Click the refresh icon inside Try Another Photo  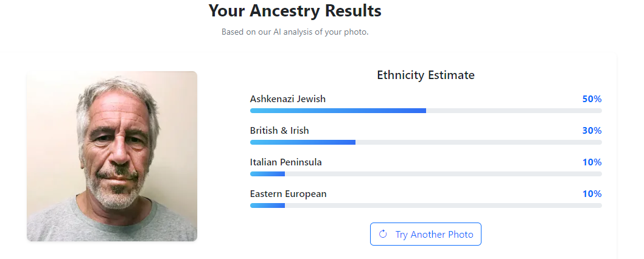click(x=383, y=234)
